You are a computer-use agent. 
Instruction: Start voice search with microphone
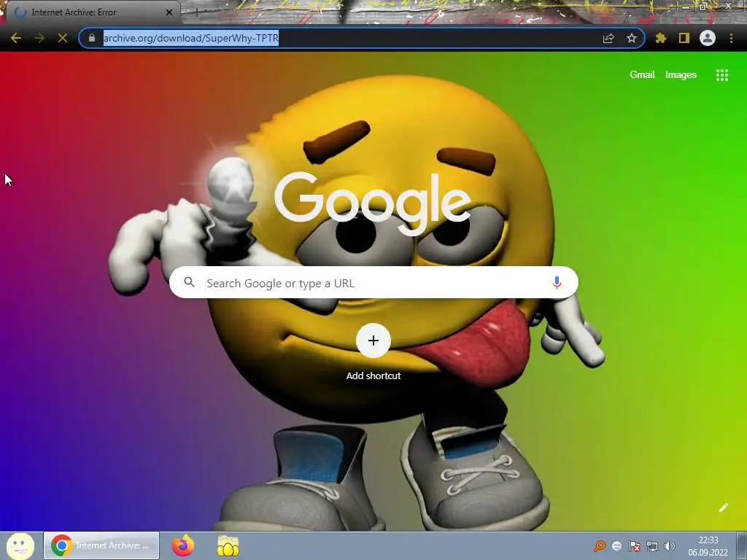click(x=557, y=282)
